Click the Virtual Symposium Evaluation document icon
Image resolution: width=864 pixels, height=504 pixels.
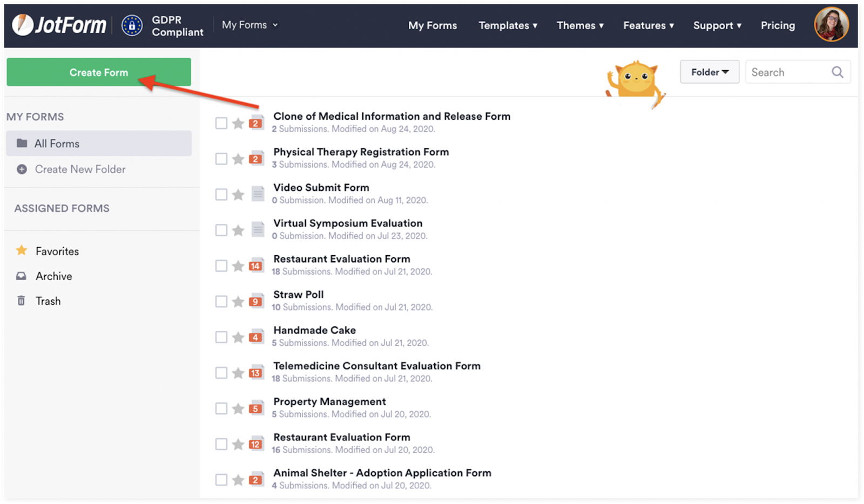[x=258, y=229]
